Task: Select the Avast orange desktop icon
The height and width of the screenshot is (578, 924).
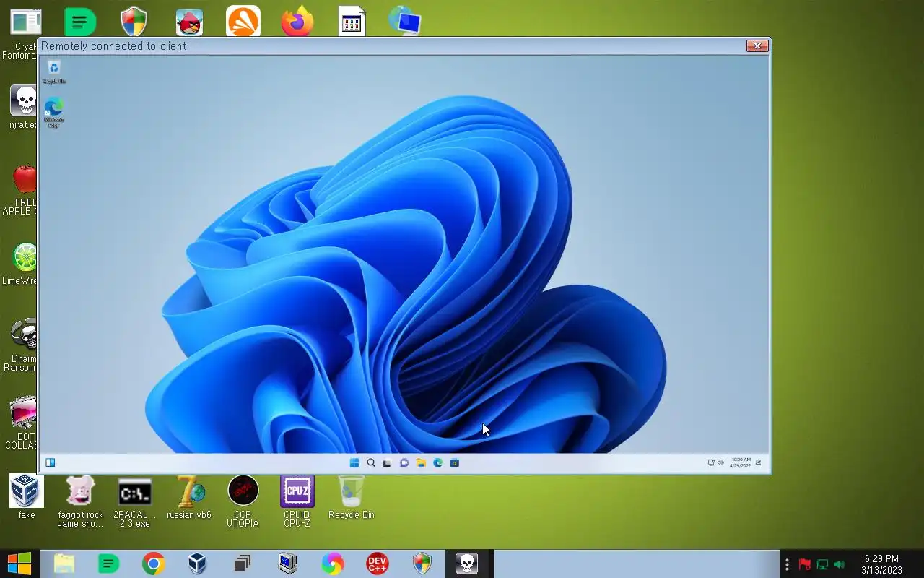Action: tap(243, 21)
